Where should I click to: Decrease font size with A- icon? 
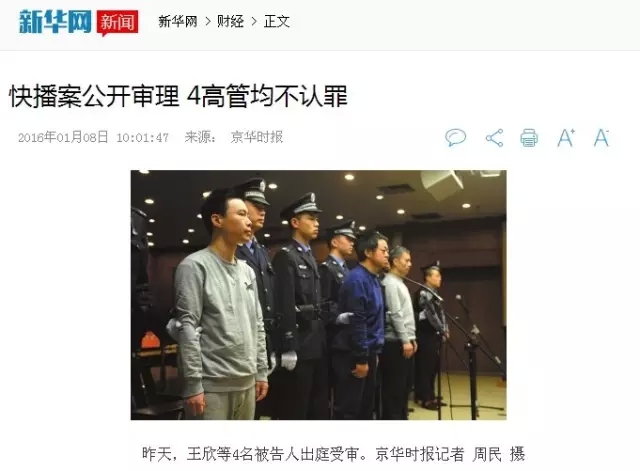pos(601,138)
